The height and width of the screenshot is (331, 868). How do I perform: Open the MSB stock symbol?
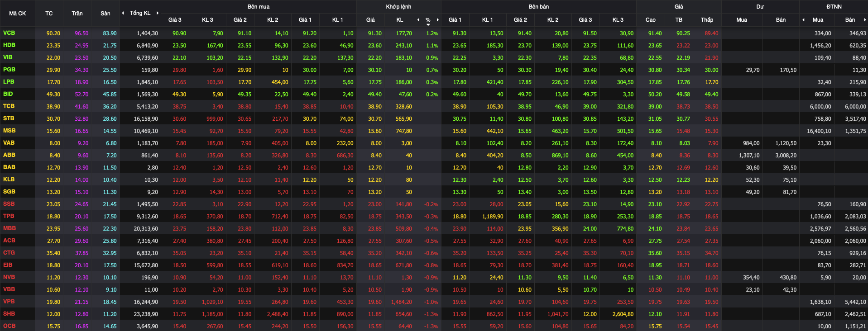[9, 131]
